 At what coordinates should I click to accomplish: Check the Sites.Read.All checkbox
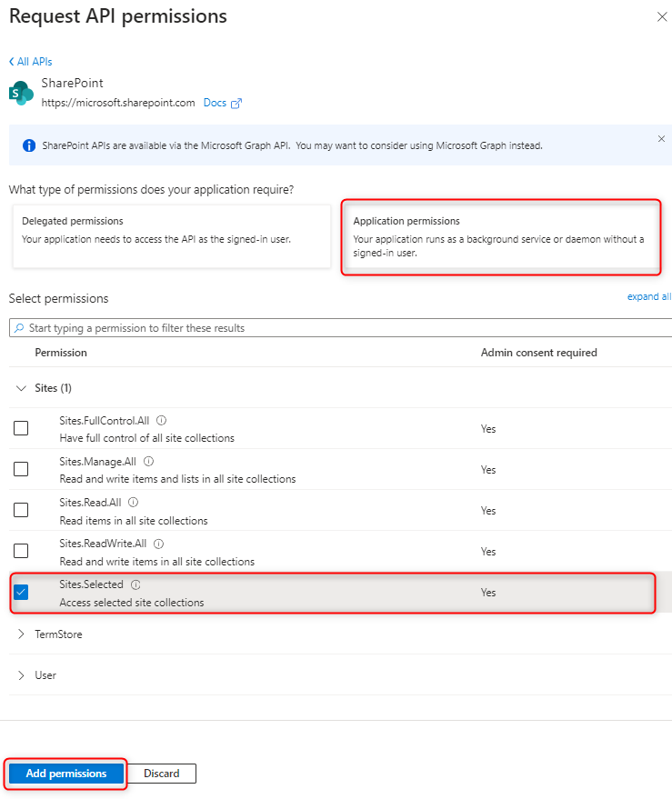[21, 510]
